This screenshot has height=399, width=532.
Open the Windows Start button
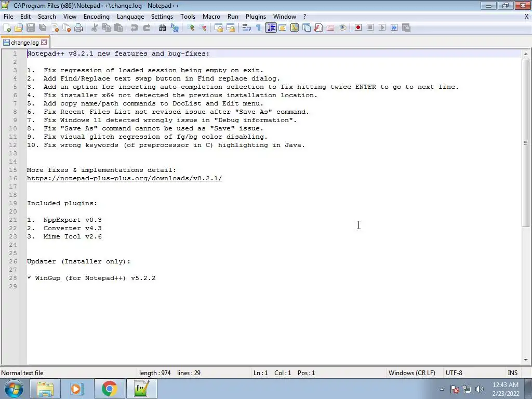14,389
